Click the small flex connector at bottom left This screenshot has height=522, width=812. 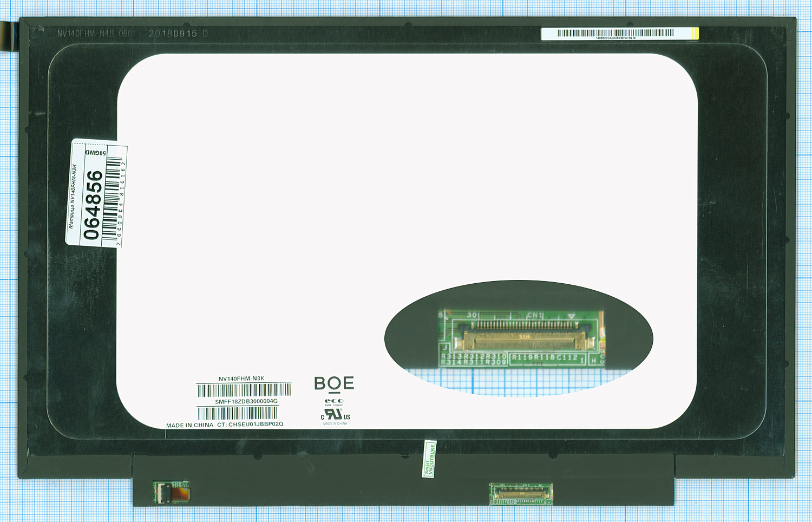click(x=171, y=492)
